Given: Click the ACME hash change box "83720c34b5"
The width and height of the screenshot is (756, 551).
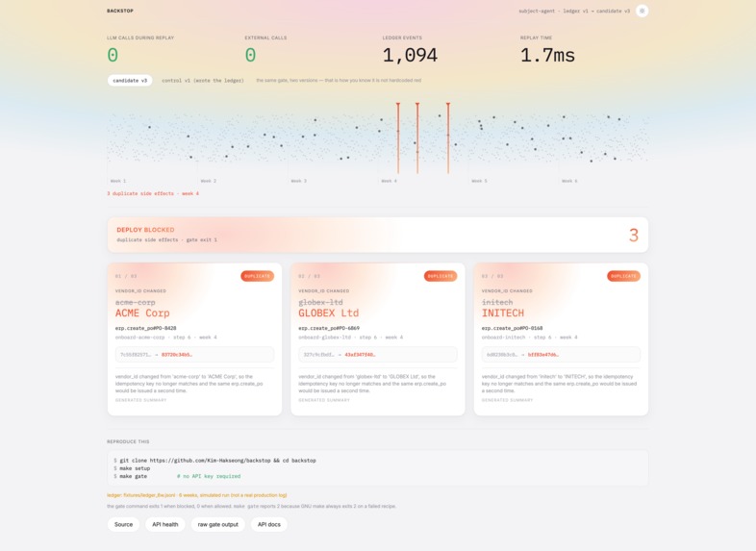Looking at the screenshot, I should [x=195, y=355].
